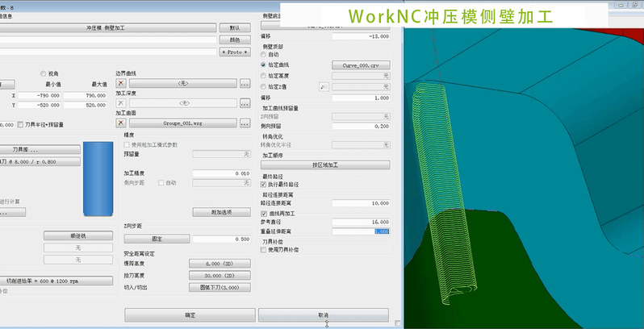
Task: Click the Z向步距 value field 0.500
Action: click(222, 239)
